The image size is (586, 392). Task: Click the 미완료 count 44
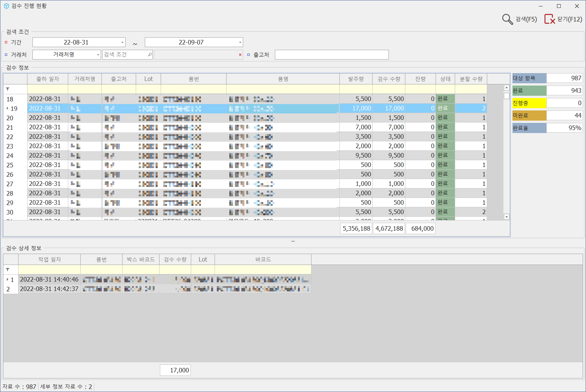565,115
